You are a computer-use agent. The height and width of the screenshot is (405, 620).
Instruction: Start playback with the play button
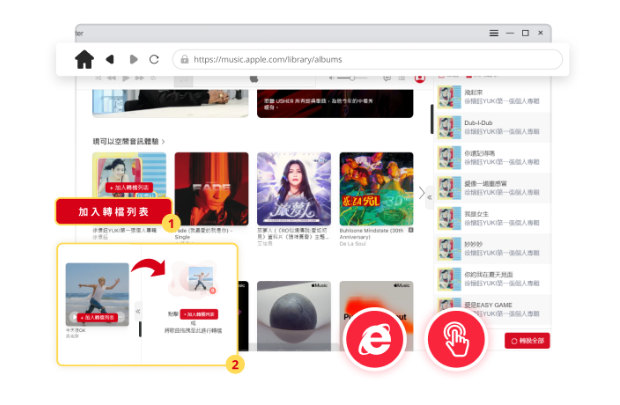126,78
